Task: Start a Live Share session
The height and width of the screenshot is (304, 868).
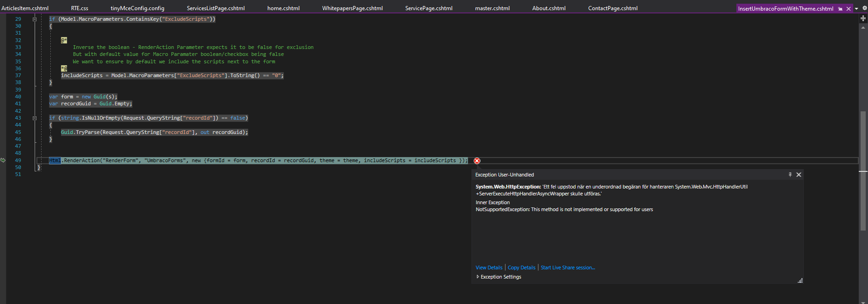Action: click(x=568, y=268)
